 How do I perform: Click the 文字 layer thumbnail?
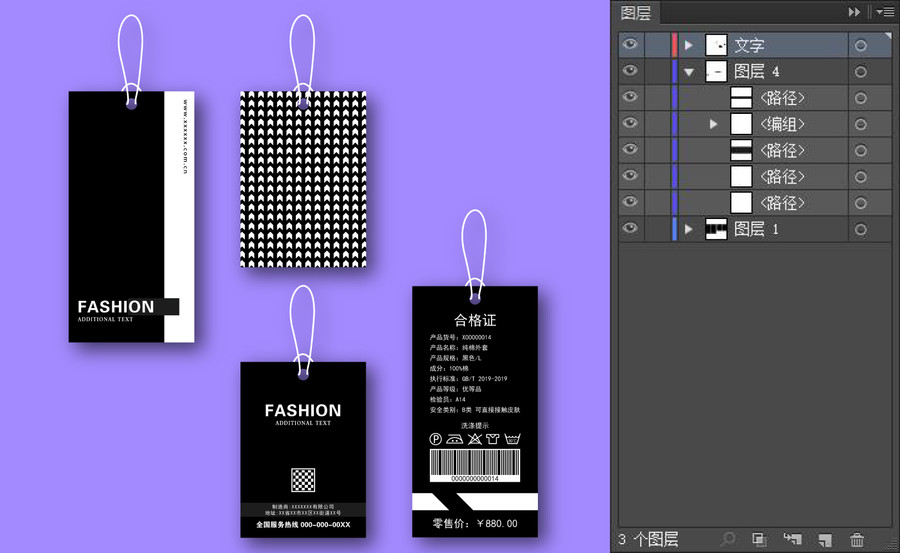click(716, 45)
